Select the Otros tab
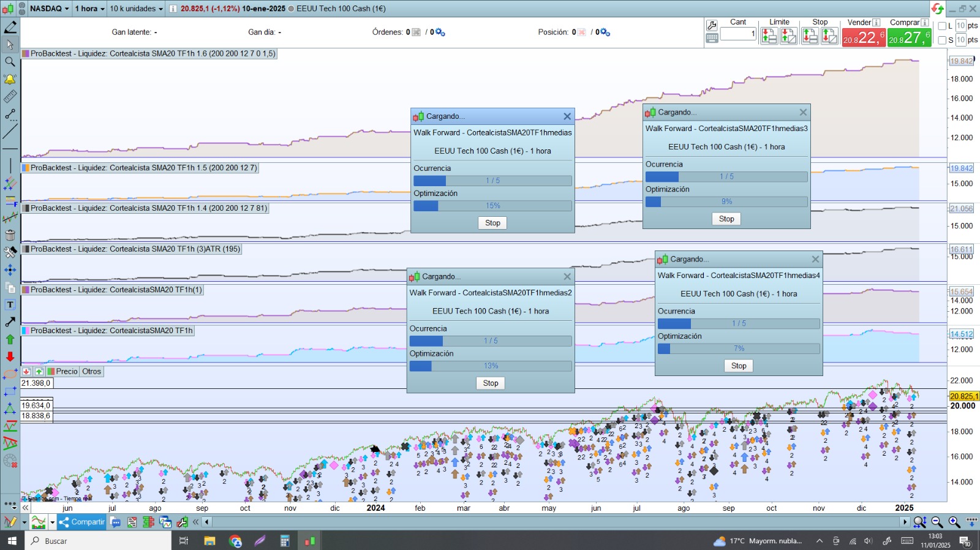This screenshot has width=980, height=550. pyautogui.click(x=92, y=371)
